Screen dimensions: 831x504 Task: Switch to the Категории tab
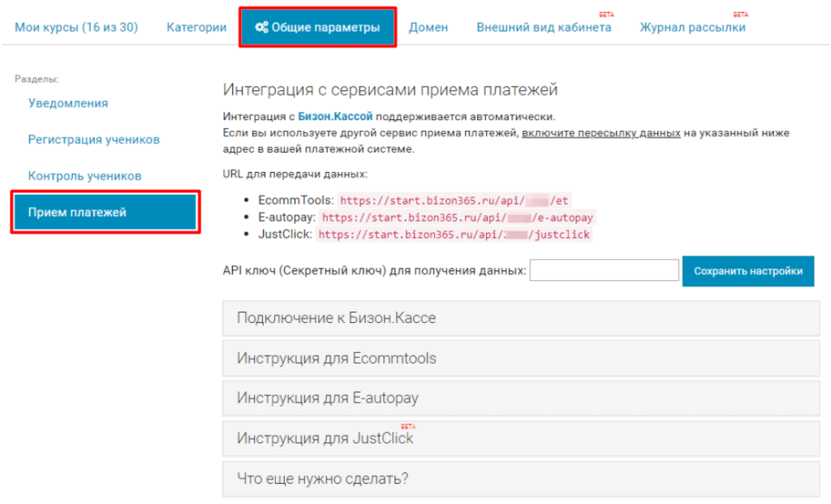click(x=196, y=28)
